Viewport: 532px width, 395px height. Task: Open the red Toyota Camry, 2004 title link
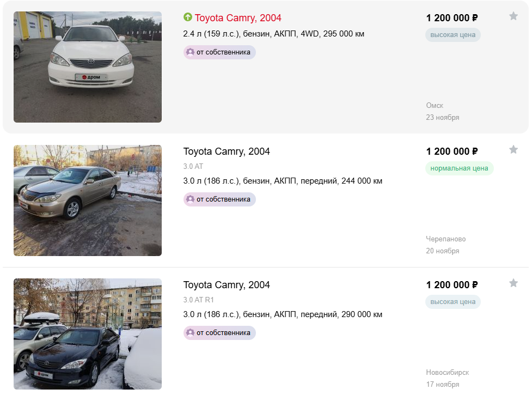[x=238, y=17]
